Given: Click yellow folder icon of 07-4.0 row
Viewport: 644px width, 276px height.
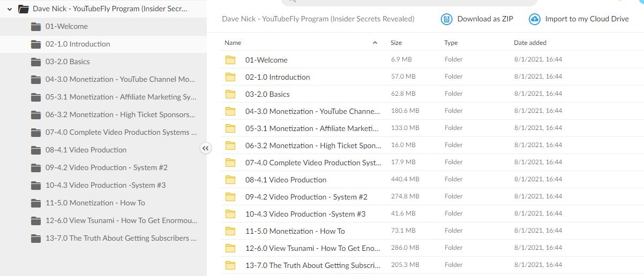Looking at the screenshot, I should click(230, 163).
